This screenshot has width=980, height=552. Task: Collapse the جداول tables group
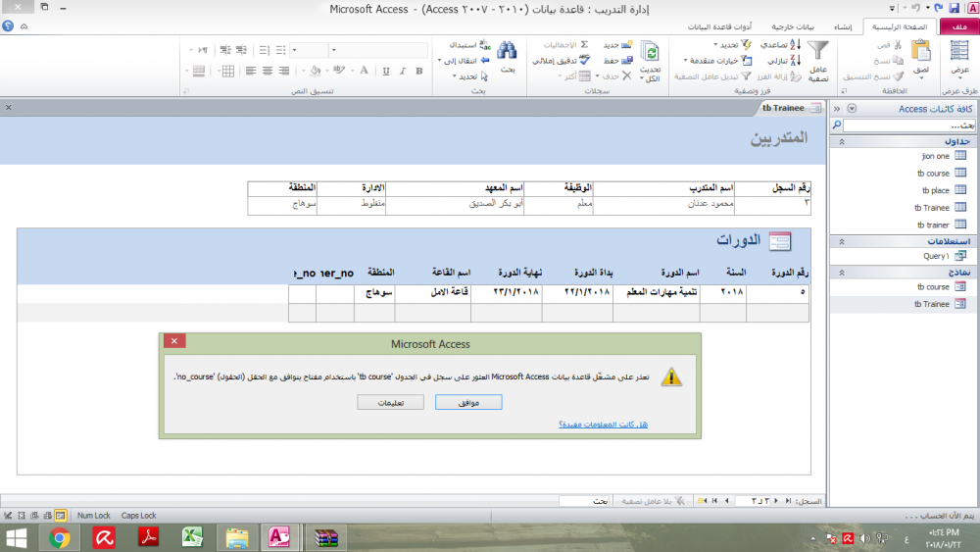click(x=841, y=142)
